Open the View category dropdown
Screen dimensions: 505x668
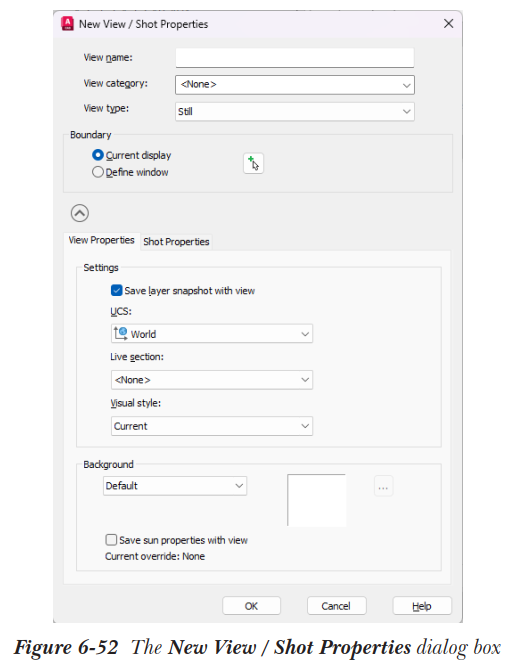(294, 85)
